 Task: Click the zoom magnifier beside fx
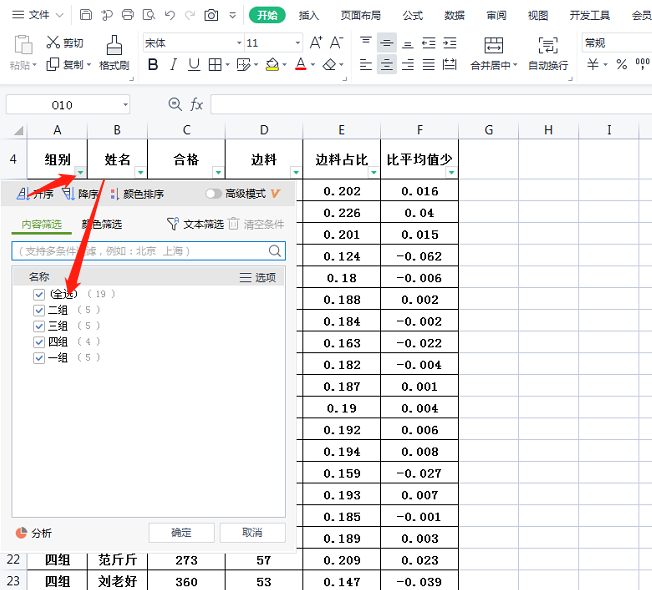175,104
